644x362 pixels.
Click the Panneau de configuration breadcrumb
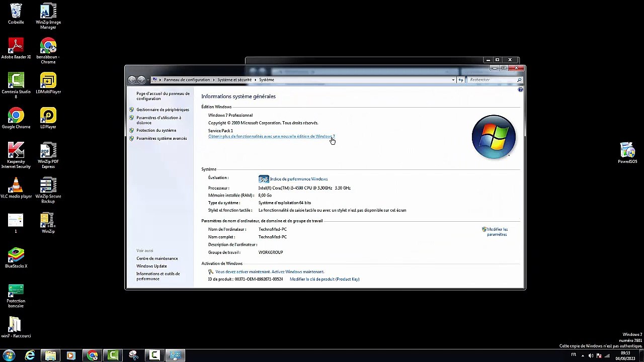click(187, 79)
